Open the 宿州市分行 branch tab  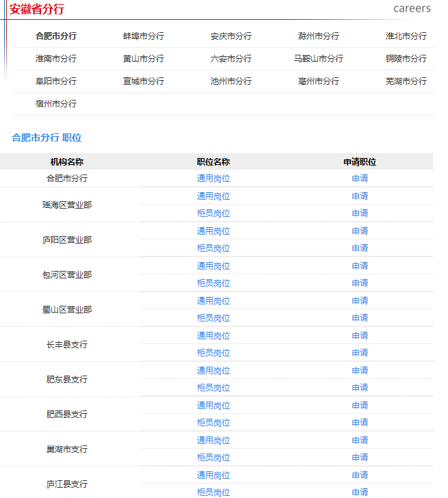click(x=56, y=104)
